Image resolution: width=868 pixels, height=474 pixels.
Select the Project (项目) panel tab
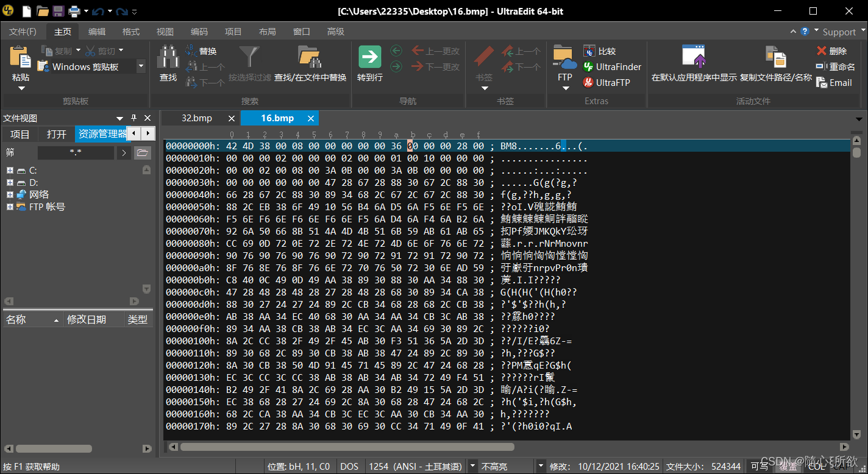click(20, 134)
